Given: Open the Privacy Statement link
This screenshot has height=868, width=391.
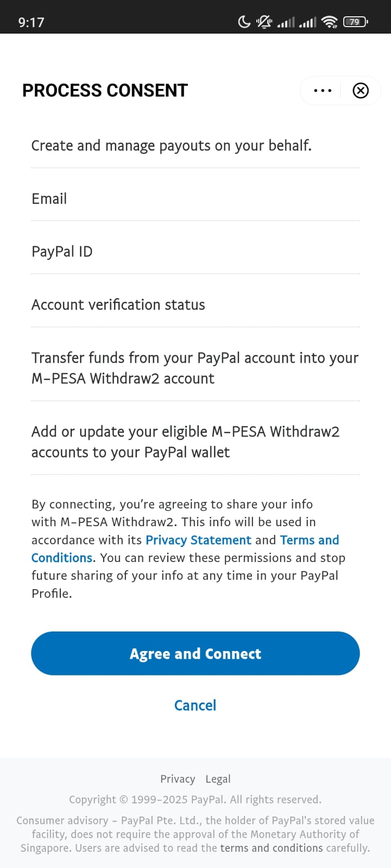Looking at the screenshot, I should coord(198,540).
